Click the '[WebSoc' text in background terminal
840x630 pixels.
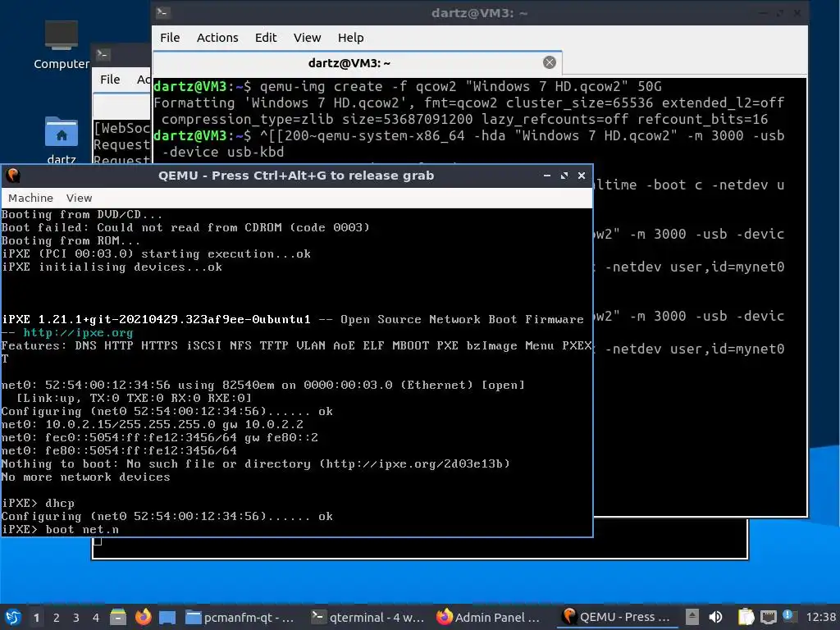tap(121, 128)
